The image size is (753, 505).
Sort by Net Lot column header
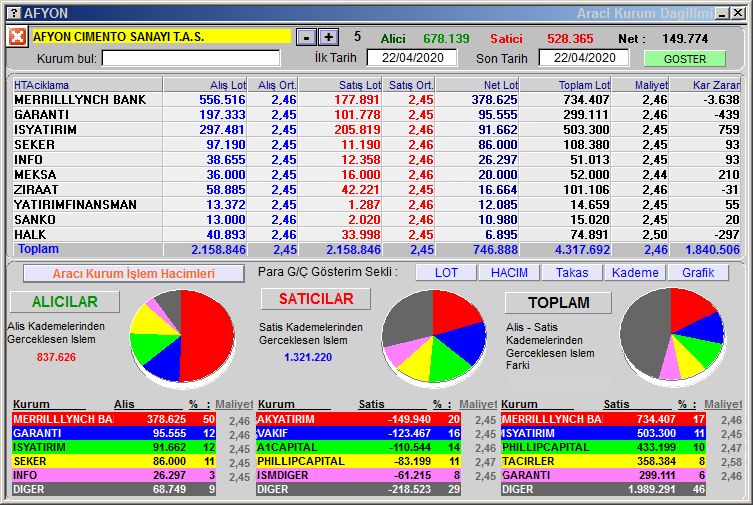[x=477, y=85]
